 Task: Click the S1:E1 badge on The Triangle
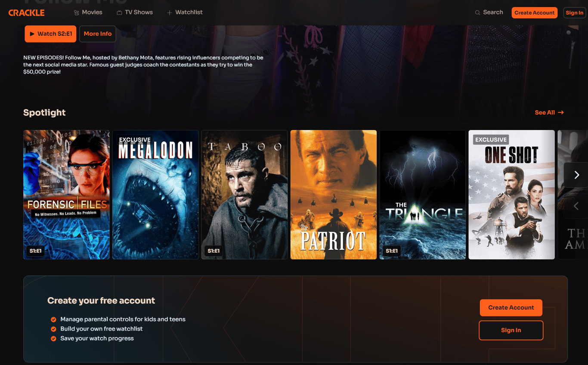[x=392, y=251]
